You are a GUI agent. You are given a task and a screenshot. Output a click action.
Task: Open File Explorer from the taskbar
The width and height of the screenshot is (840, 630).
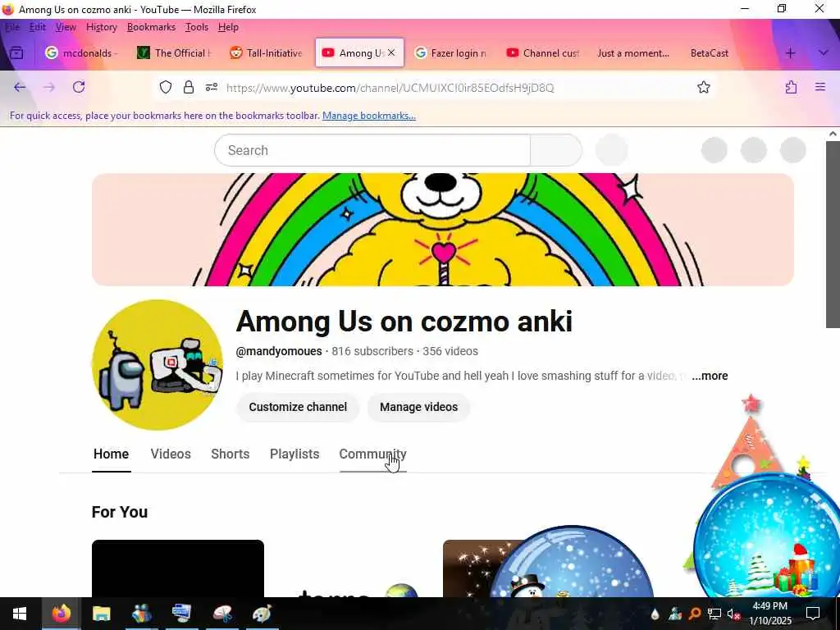[x=101, y=614]
